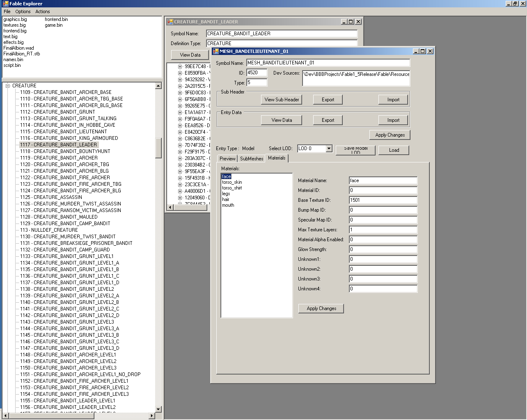Viewport: 527px width, 420px height.
Task: Select the Materials tab
Action: point(277,158)
